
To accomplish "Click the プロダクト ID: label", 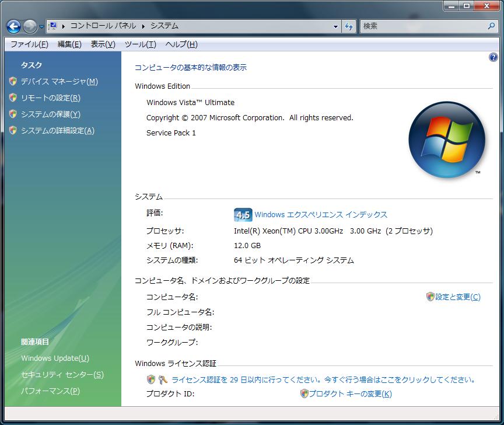I will pos(170,394).
